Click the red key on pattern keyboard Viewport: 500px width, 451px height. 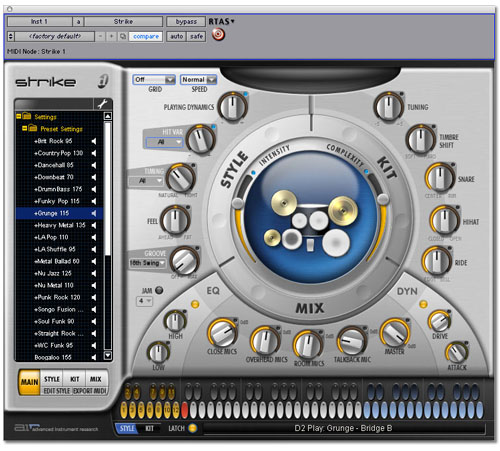click(x=184, y=411)
